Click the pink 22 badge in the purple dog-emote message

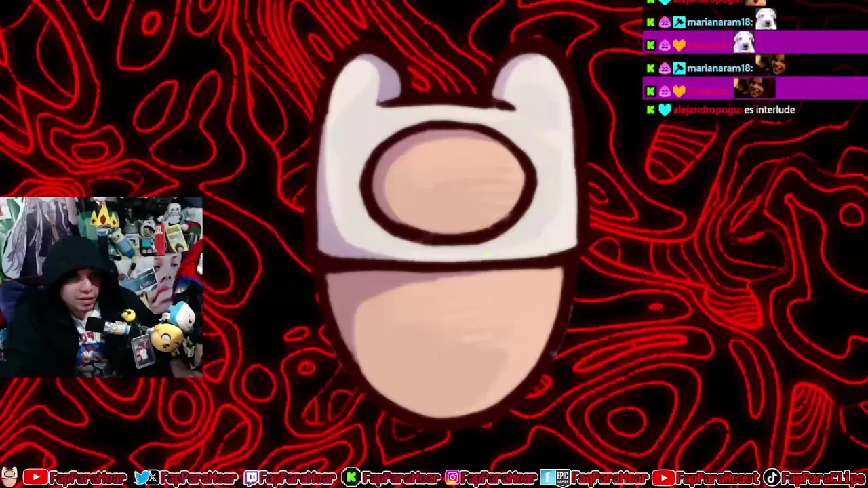click(665, 45)
